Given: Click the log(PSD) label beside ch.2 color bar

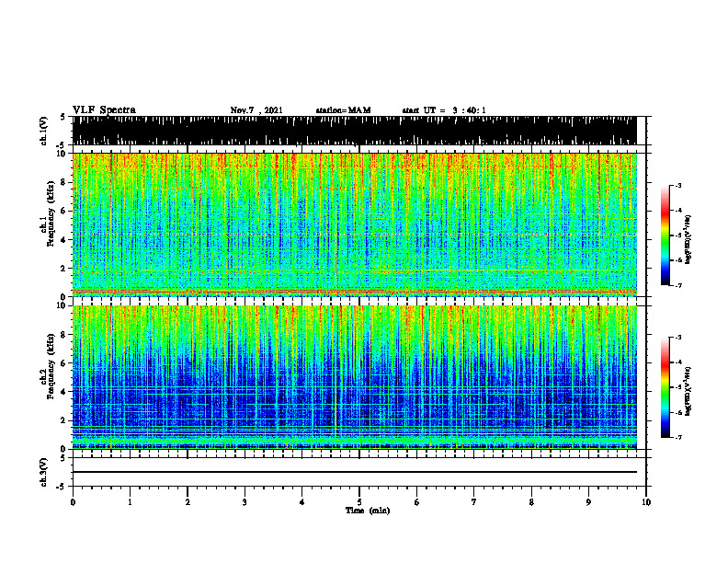Looking at the screenshot, I should tap(688, 391).
